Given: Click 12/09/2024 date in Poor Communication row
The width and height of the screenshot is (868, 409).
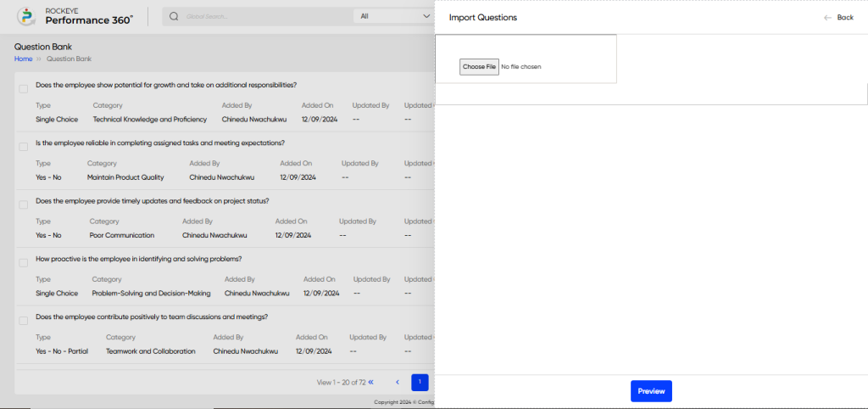Looking at the screenshot, I should pos(293,235).
